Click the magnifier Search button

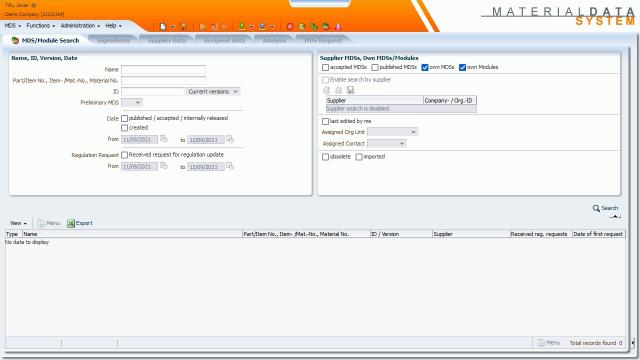605,208
